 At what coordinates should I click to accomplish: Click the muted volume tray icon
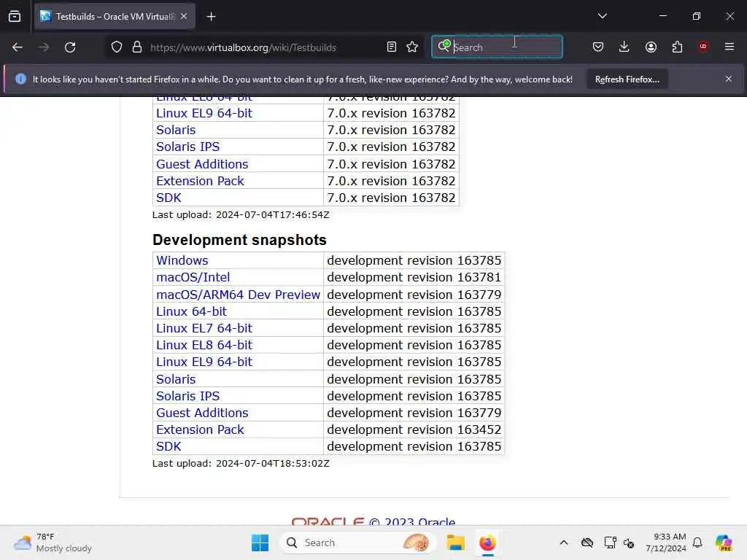click(x=629, y=542)
